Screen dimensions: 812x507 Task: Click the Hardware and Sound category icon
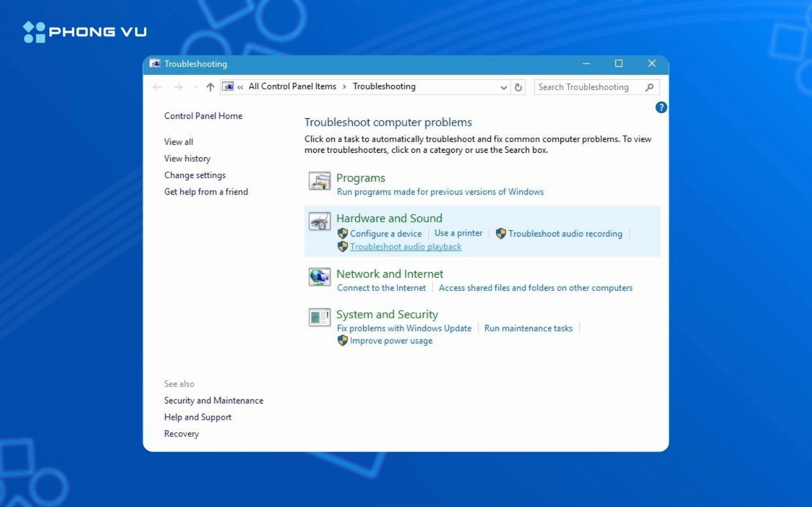[x=319, y=221]
